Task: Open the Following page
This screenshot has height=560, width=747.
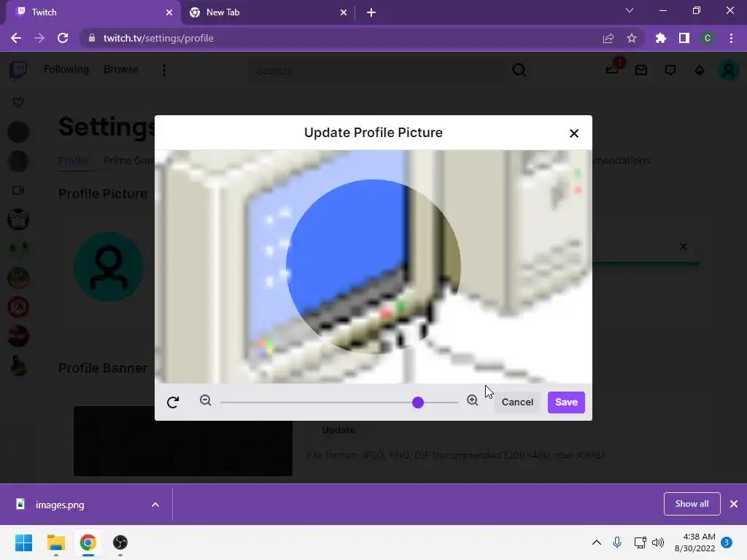Action: pos(66,69)
